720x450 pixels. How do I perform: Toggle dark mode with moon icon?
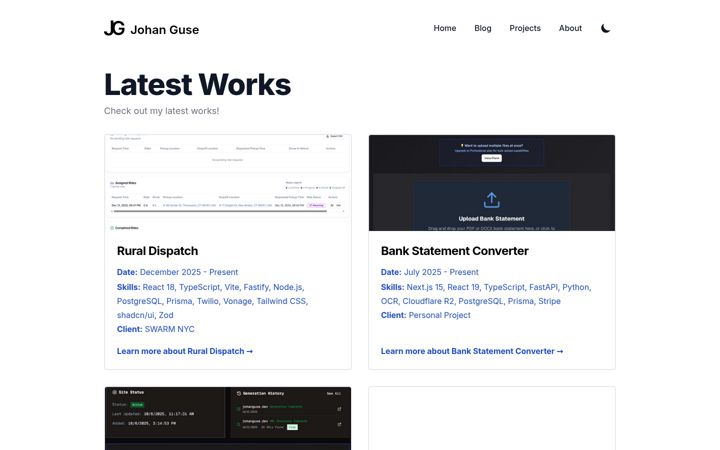(x=605, y=28)
